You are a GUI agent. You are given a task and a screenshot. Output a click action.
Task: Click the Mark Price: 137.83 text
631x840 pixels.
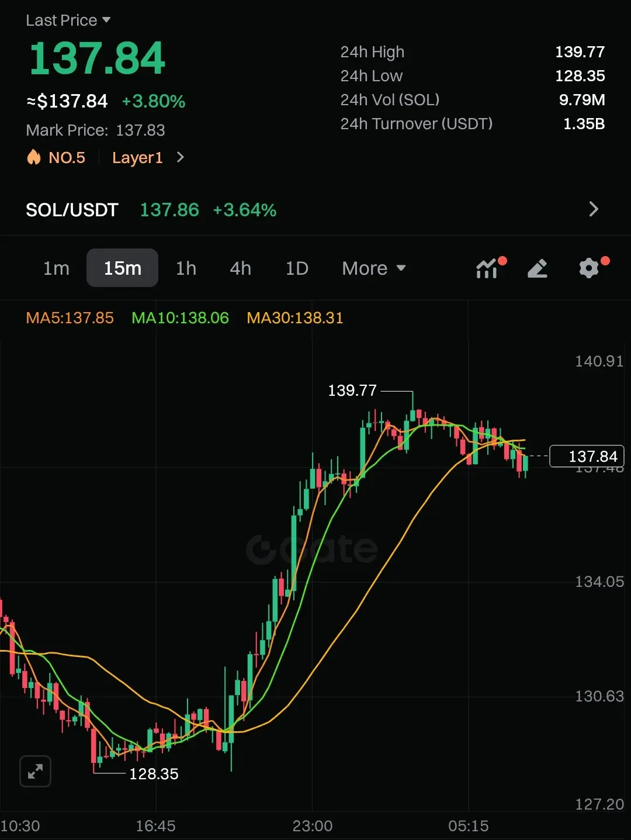coord(95,130)
